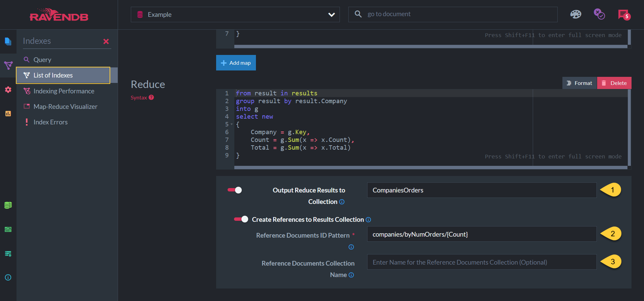Click the Reference Documents Collection Name field
Screen dimensions: 644x301
tap(482, 262)
